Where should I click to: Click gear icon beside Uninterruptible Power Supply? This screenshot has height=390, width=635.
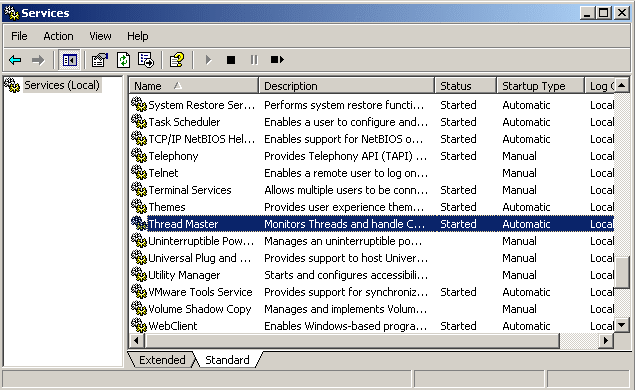click(x=139, y=241)
